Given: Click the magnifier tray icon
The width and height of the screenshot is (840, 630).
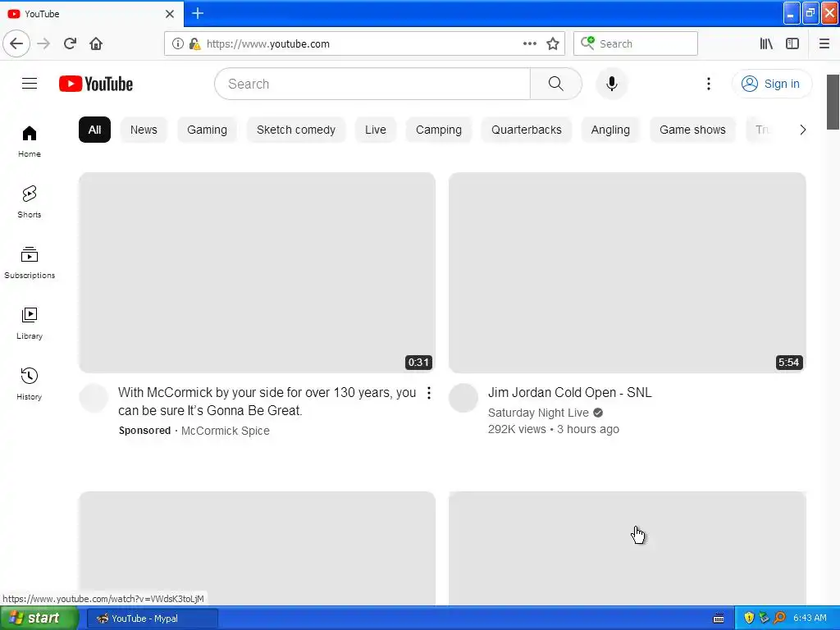Looking at the screenshot, I should (x=779, y=618).
